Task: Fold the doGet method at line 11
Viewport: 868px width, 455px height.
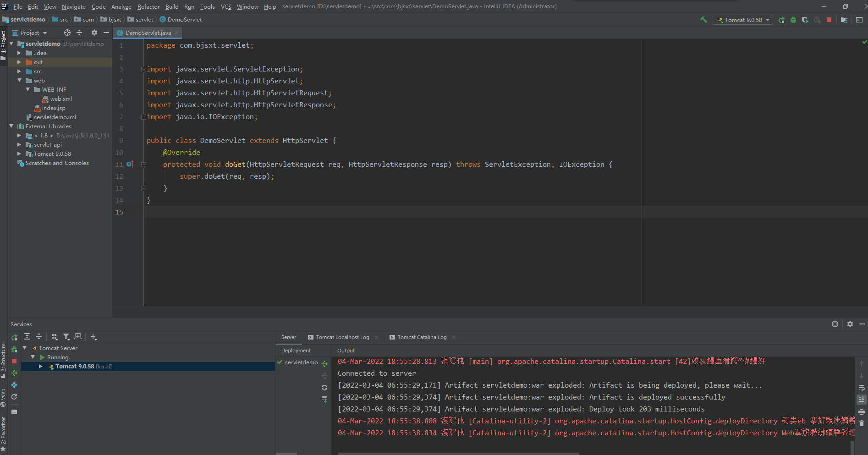Action: click(143, 164)
